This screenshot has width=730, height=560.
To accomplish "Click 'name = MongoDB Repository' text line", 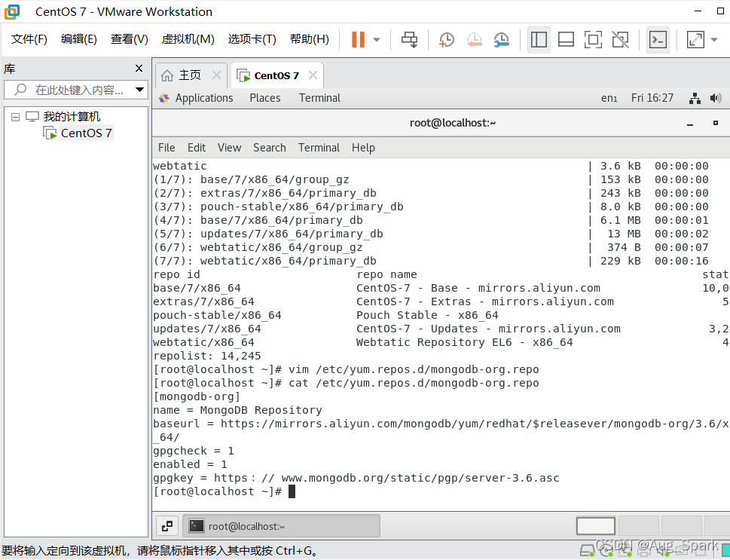I will pyautogui.click(x=237, y=410).
